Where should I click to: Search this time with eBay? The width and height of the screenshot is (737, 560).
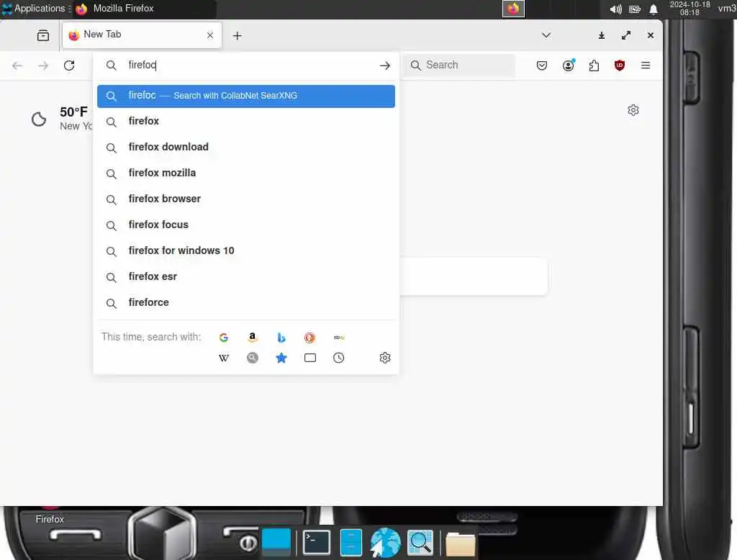point(339,338)
